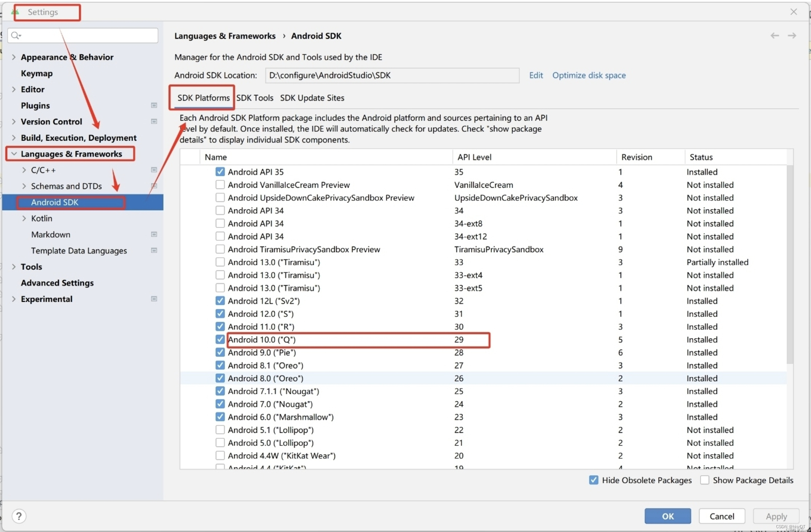This screenshot has width=811, height=532.
Task: Expand the C/C++ node
Action: (24, 170)
